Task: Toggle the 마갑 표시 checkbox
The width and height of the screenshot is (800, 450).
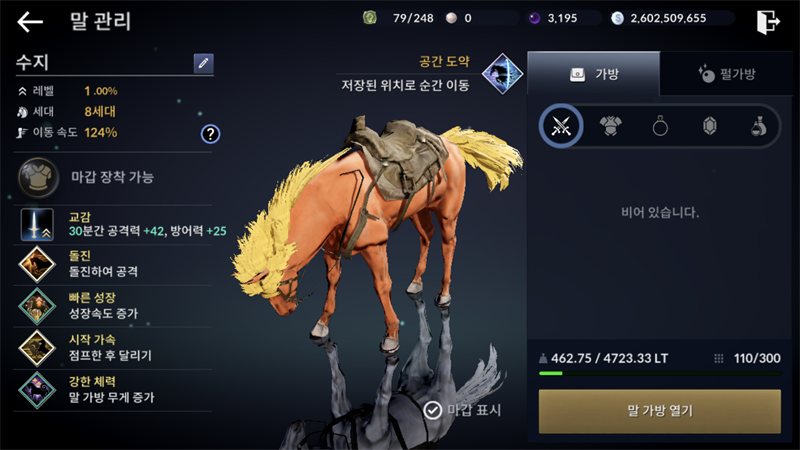Action: [433, 410]
